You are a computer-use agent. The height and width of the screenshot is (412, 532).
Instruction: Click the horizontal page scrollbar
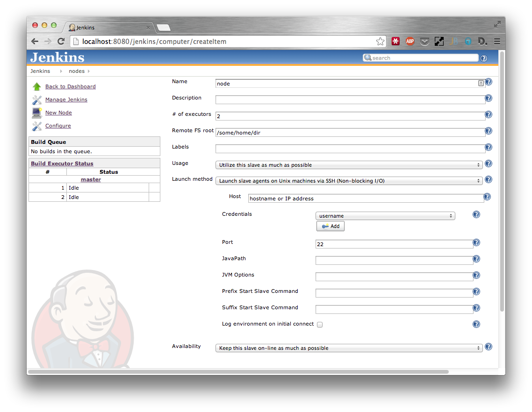point(238,372)
